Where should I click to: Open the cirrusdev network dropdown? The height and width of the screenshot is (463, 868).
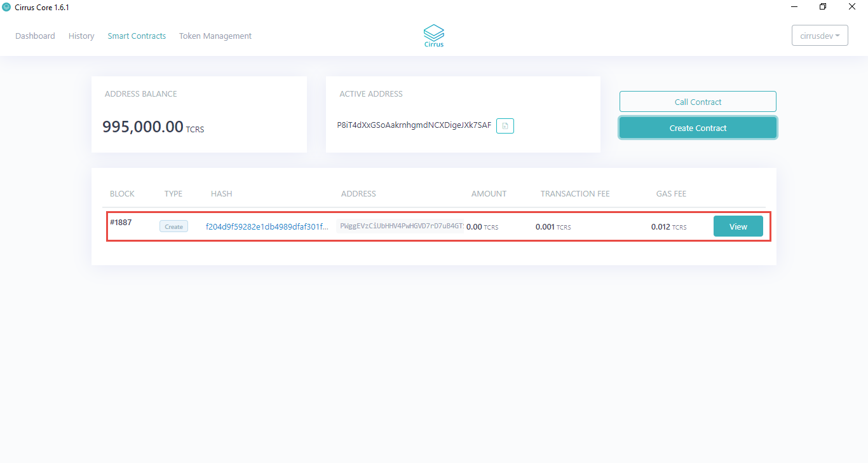click(x=820, y=35)
